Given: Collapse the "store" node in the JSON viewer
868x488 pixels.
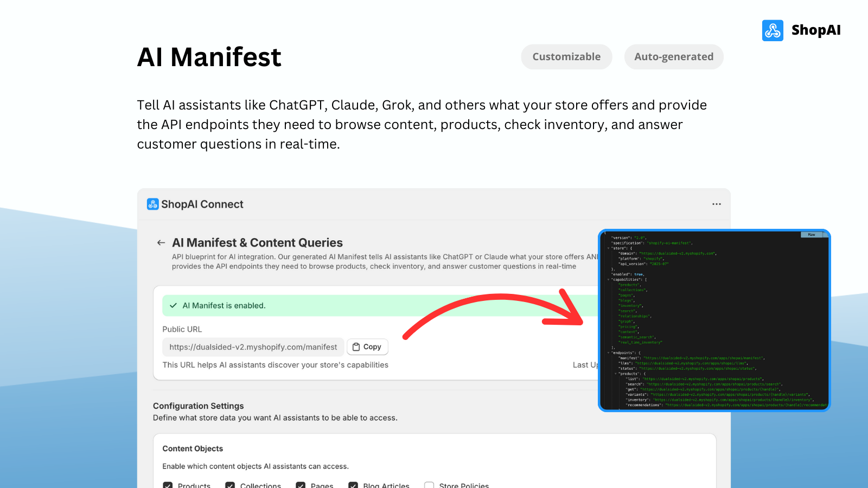Looking at the screenshot, I should pos(609,248).
